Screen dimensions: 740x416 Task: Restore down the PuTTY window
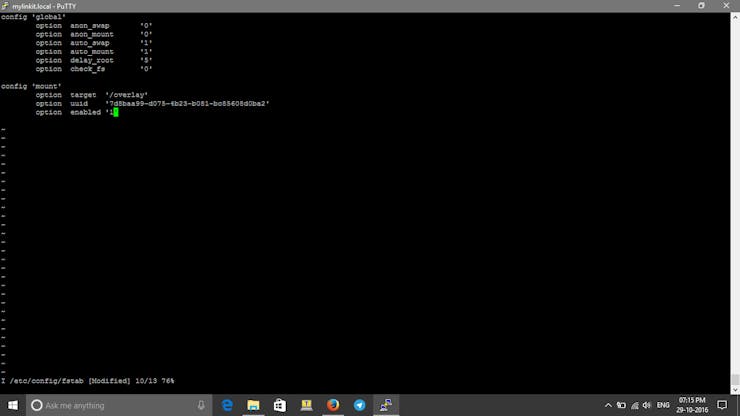(x=701, y=6)
